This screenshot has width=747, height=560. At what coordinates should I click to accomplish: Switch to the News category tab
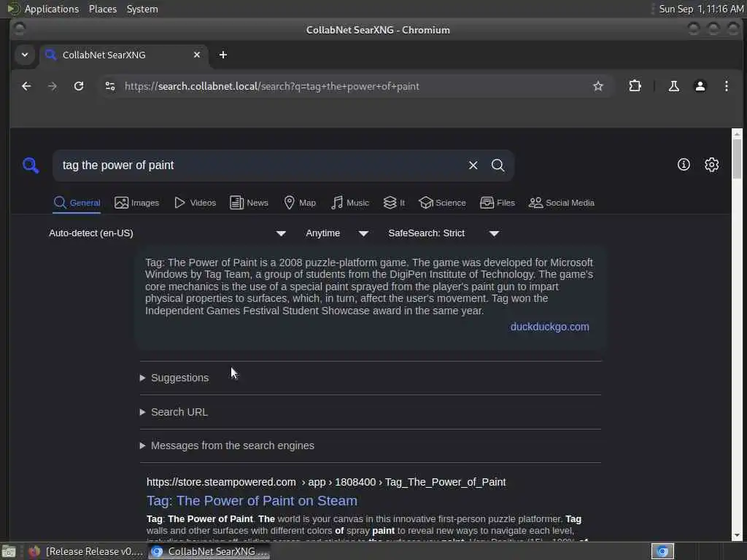[x=249, y=203]
